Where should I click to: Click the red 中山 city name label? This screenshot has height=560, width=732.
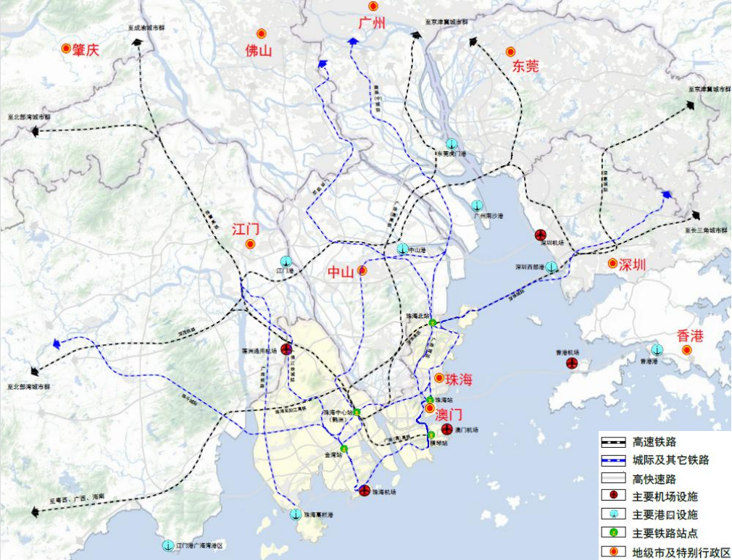(341, 272)
